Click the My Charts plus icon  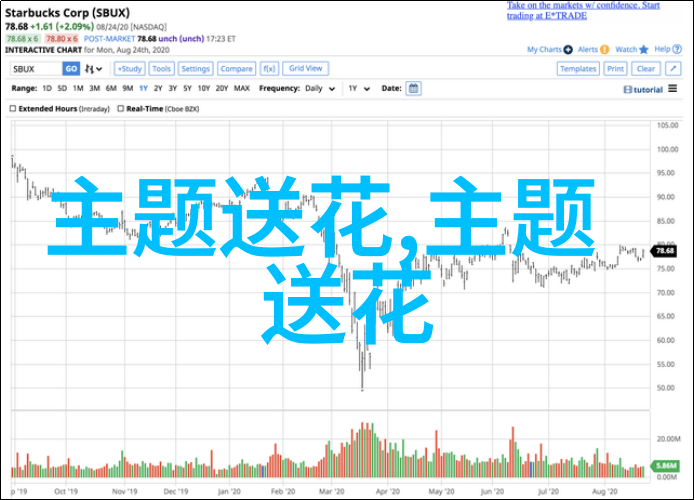tap(569, 50)
